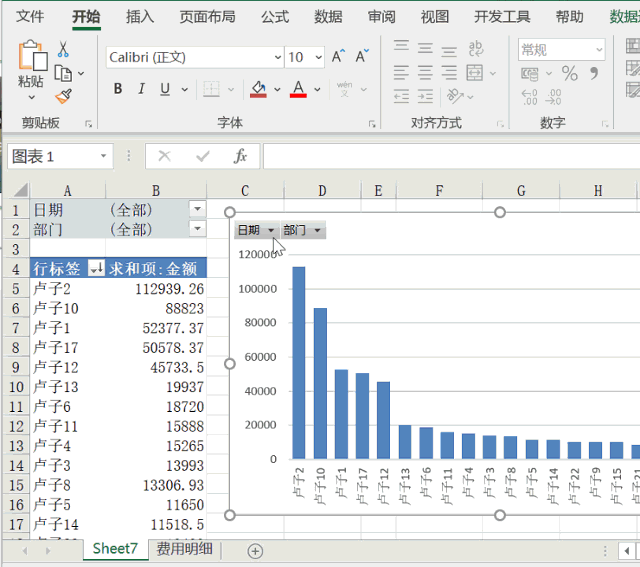Viewport: 640px width, 567px height.
Task: Open the font size dropdown
Action: pyautogui.click(x=318, y=57)
